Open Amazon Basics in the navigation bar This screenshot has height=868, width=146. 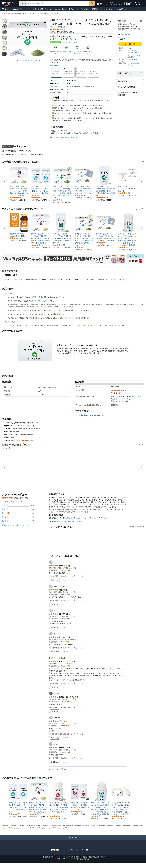pos(61,9)
